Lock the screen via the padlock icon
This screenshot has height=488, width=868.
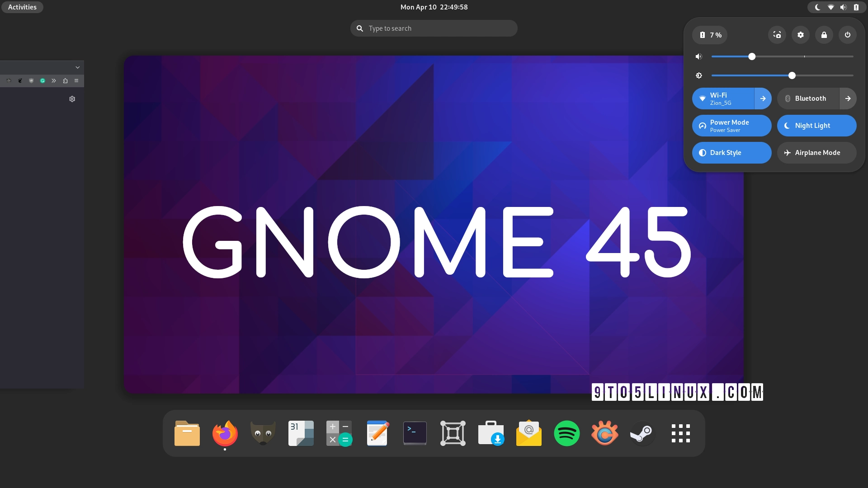[x=824, y=35]
